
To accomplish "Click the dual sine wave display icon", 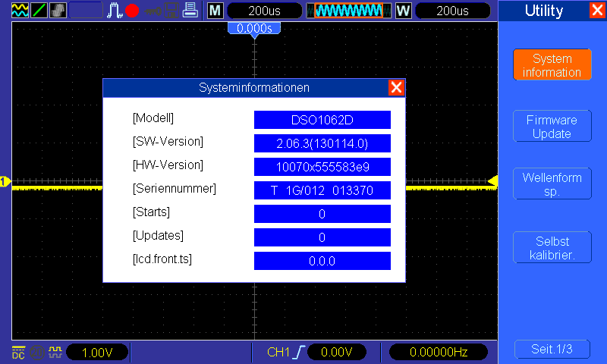I will point(20,10).
